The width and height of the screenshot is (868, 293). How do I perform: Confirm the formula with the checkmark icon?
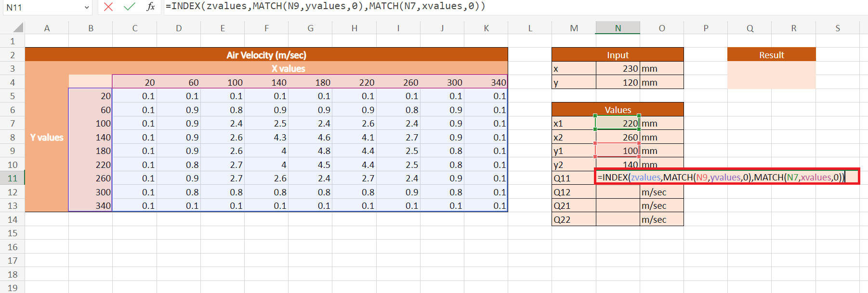[129, 7]
